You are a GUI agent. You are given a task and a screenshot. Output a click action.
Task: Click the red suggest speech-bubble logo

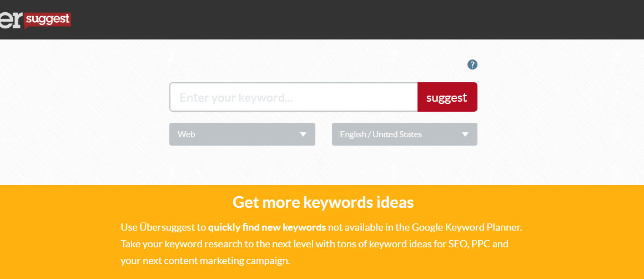pos(48,20)
